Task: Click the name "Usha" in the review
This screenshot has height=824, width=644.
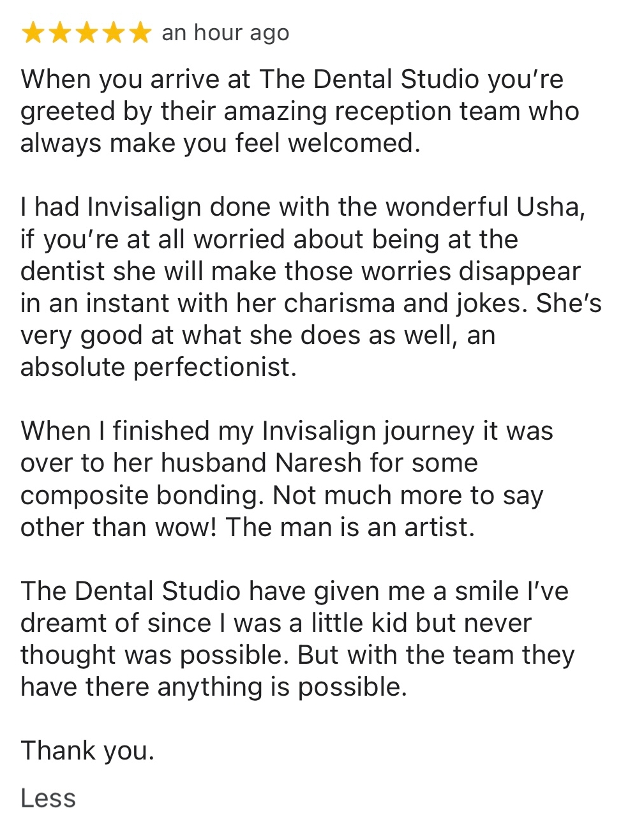Action: 550,207
